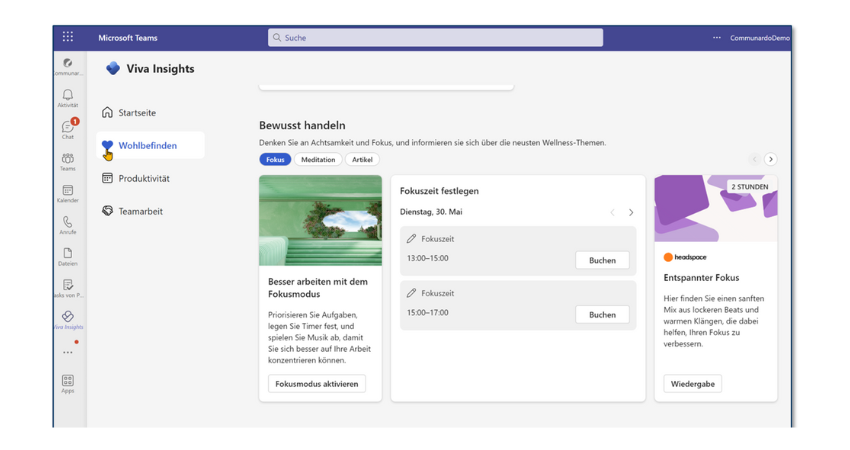
Task: Open the Anrufe phone icon
Action: (x=68, y=222)
